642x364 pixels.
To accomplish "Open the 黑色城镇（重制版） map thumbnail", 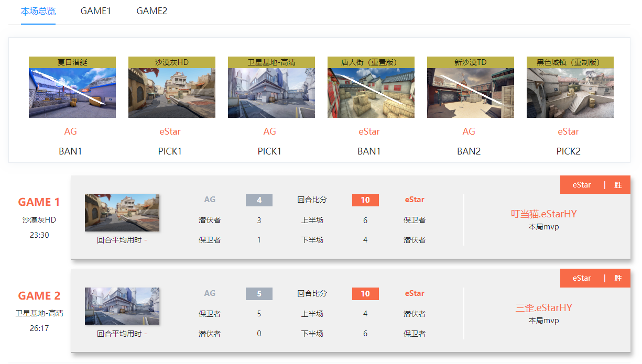I will [x=570, y=87].
